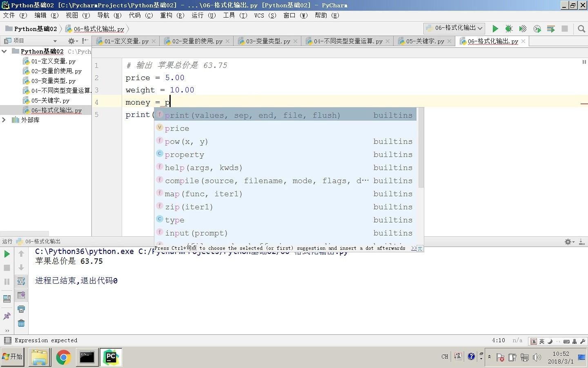Viewport: 588px width, 368px height.
Task: Click the Run panel stop square
Action: coord(7,268)
